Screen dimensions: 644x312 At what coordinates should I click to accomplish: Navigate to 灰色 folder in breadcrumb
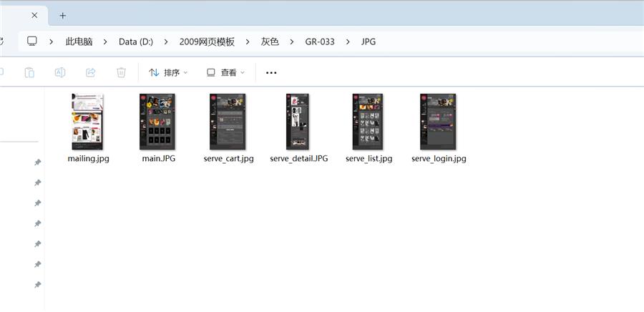click(270, 42)
